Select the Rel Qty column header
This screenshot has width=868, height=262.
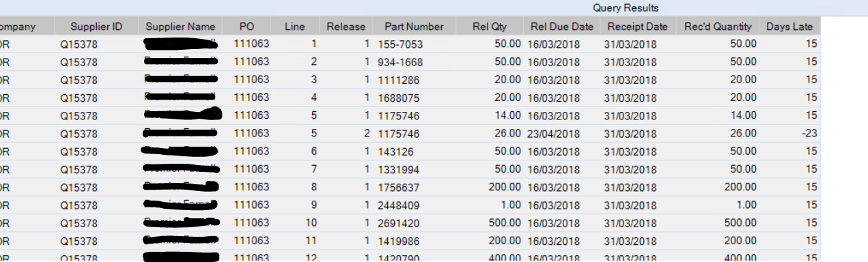(490, 27)
